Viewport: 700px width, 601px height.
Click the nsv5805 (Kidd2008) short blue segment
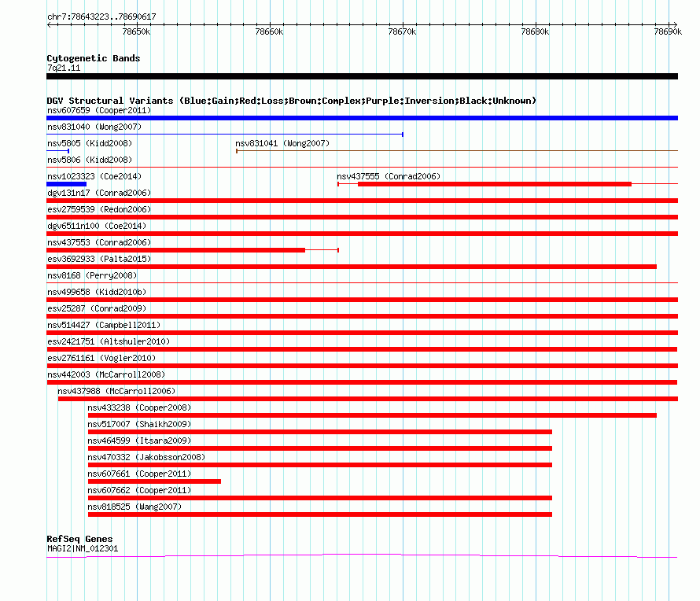tap(57, 151)
